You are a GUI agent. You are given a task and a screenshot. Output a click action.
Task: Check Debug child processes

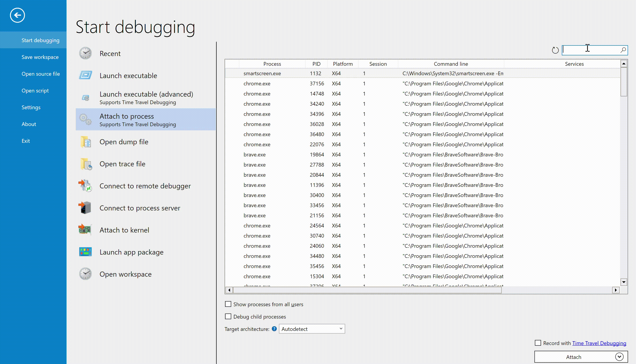(x=228, y=317)
